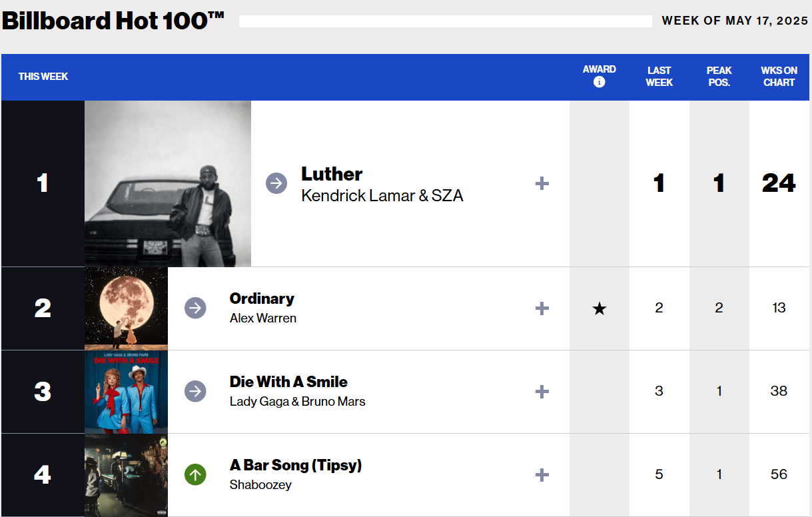Click green up arrow beside A Bar Song

click(x=195, y=475)
